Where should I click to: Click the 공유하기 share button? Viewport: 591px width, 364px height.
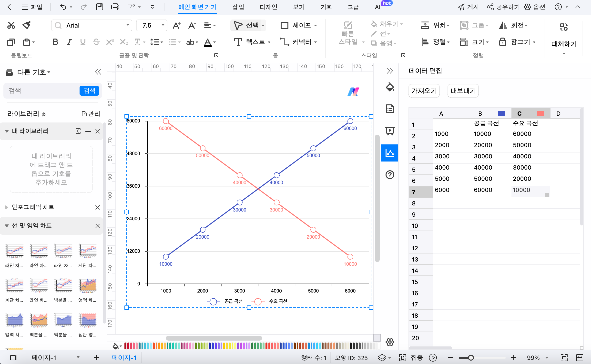[503, 7]
